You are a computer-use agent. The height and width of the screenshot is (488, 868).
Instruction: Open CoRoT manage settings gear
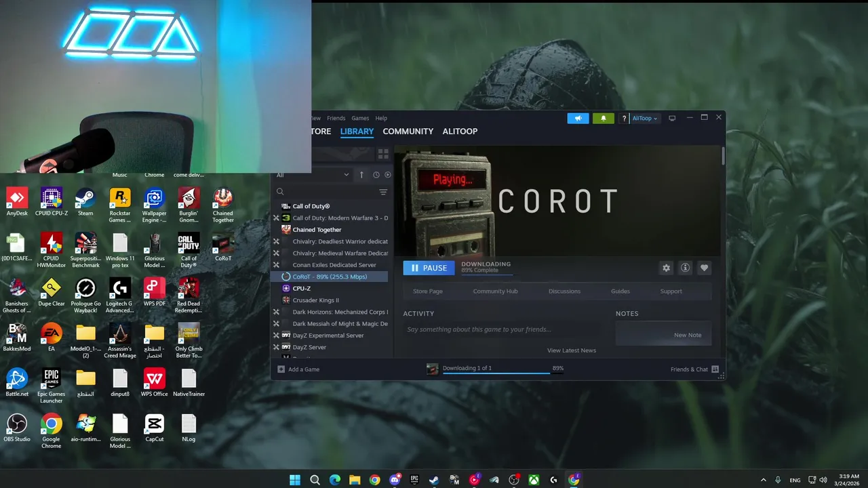666,268
